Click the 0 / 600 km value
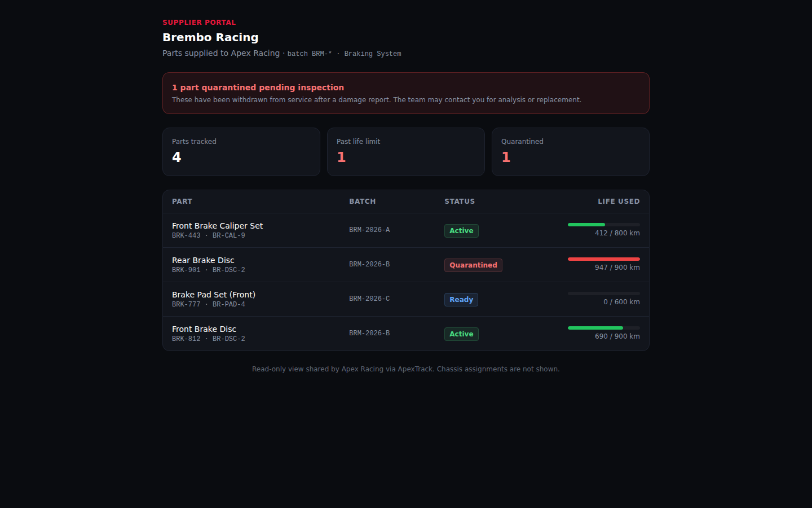The height and width of the screenshot is (508, 812). [x=621, y=302]
